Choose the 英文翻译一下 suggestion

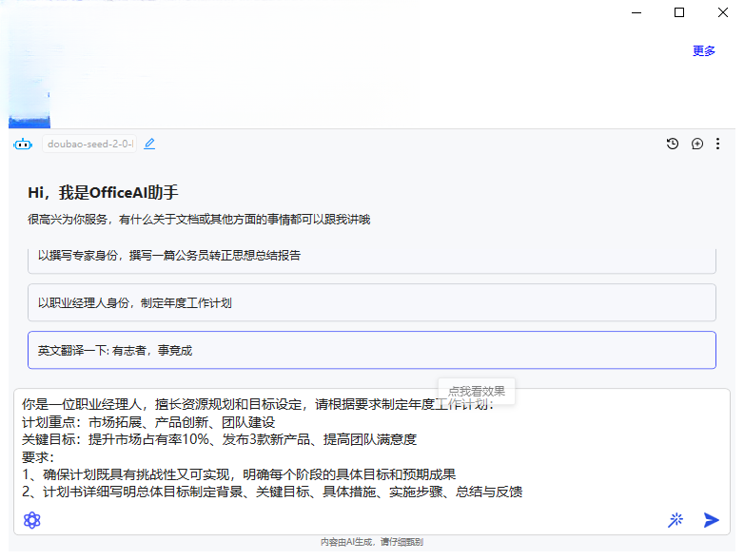pos(372,350)
